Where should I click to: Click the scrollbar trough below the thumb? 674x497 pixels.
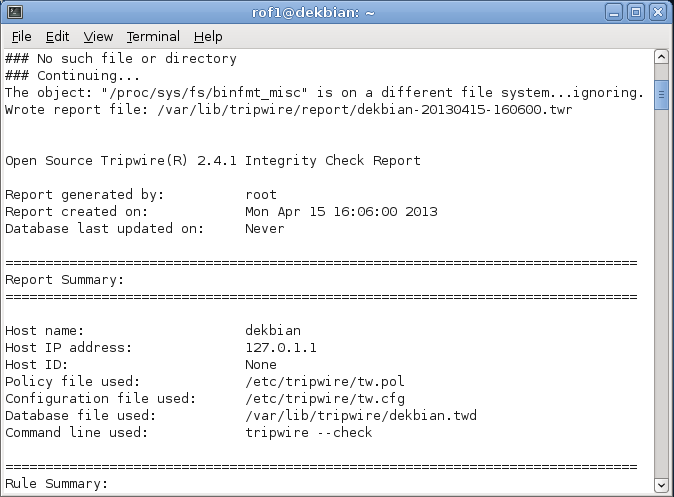click(661, 300)
